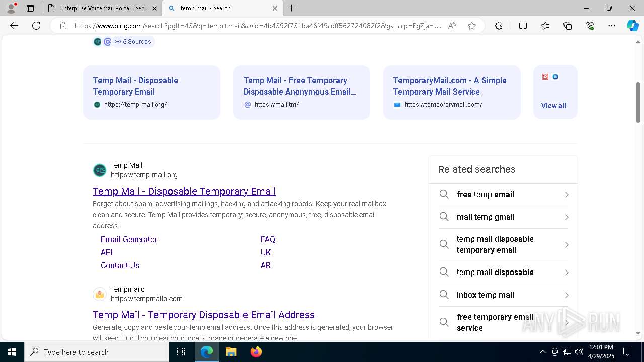Launch Firefox from taskbar
Viewport: 644px width, 362px height.
[256, 352]
